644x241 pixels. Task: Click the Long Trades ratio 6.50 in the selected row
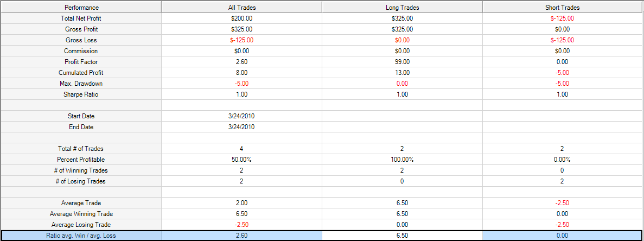[401, 236]
